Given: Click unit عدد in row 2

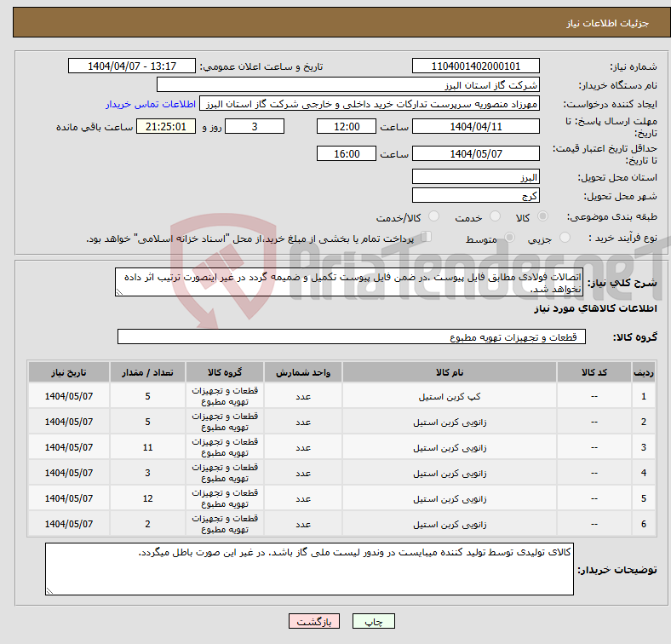Looking at the screenshot, I should pyautogui.click(x=303, y=423).
